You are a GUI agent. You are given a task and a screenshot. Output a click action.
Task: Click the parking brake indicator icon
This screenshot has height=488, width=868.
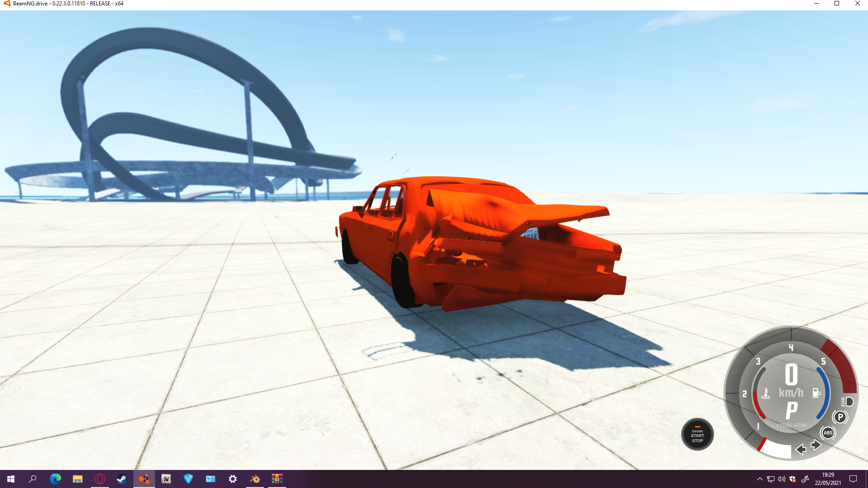click(x=840, y=417)
